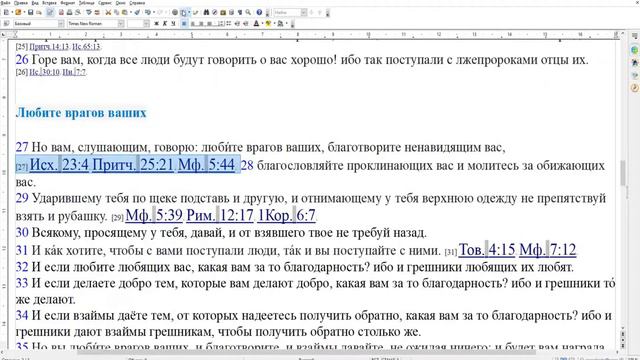Viewport: 640px width, 360px height.
Task: Click the Paste icon
Action: pos(124,13)
